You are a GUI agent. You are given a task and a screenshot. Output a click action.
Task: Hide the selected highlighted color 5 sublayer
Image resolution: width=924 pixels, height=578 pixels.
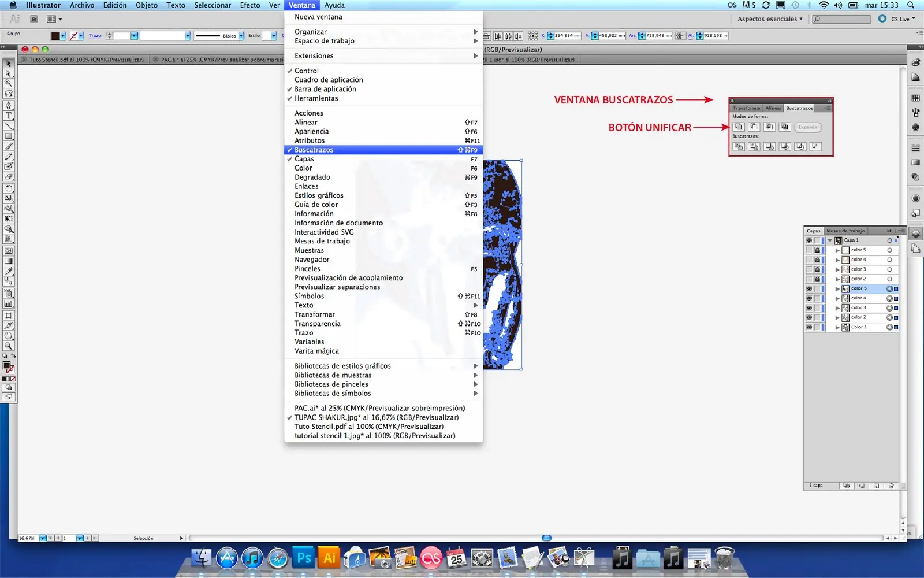[809, 288]
